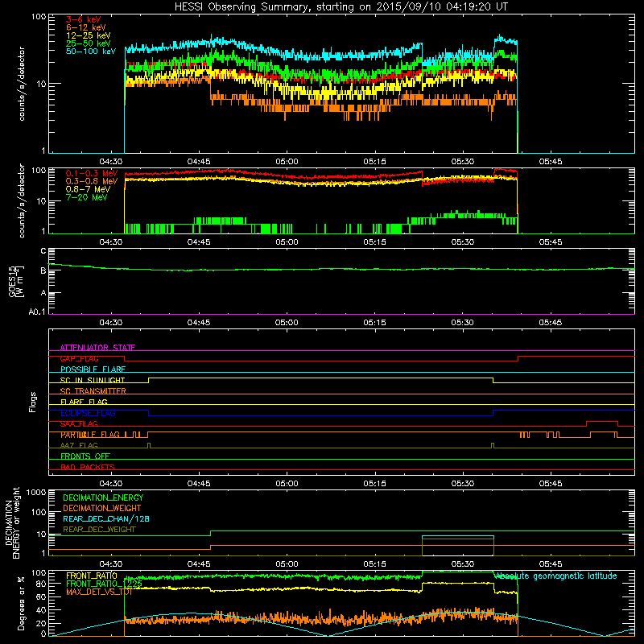
Task: Click the 05:00 time tick under the keV plot
Action: [287, 162]
